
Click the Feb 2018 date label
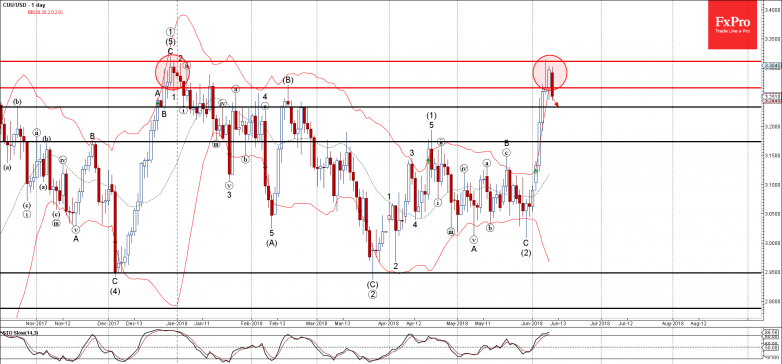252,323
